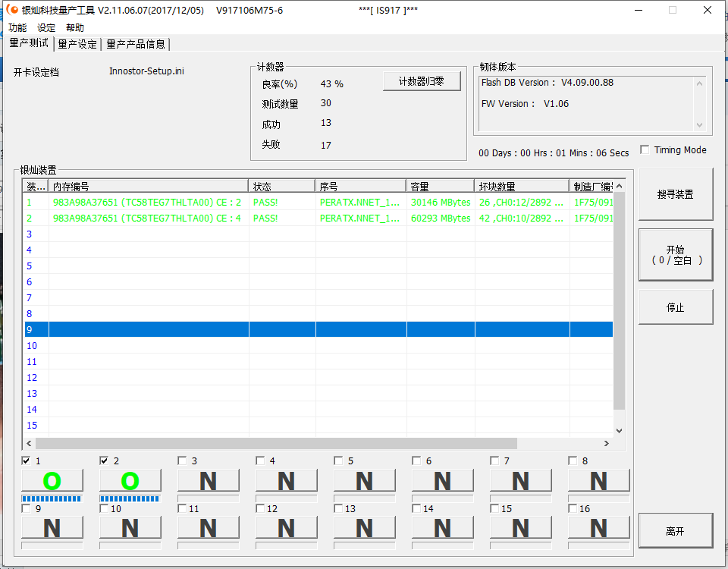
Task: Click the device list scroll-up arrow
Action: (x=619, y=186)
